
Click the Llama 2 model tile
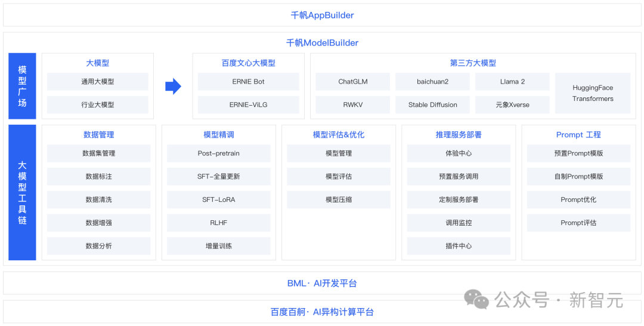pos(512,82)
